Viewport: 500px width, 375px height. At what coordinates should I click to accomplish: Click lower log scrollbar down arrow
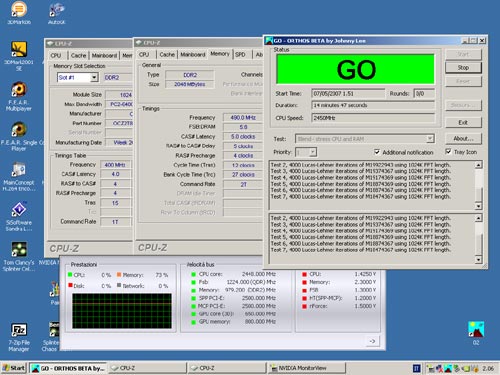tap(478, 259)
